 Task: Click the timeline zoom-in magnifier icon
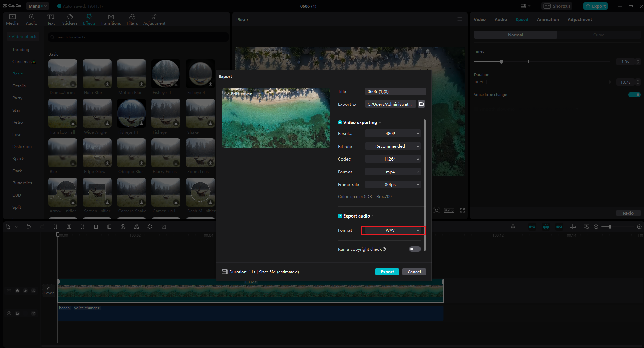[x=639, y=226]
